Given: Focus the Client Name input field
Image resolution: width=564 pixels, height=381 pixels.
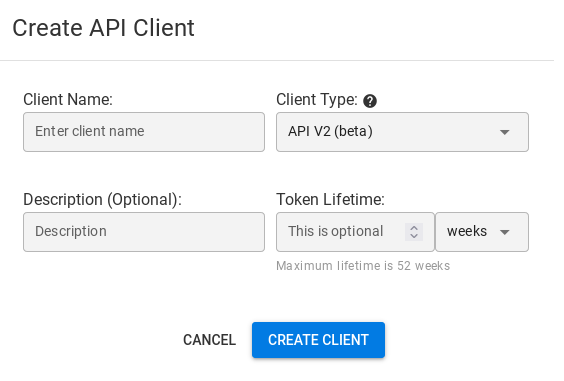Looking at the screenshot, I should [x=144, y=132].
